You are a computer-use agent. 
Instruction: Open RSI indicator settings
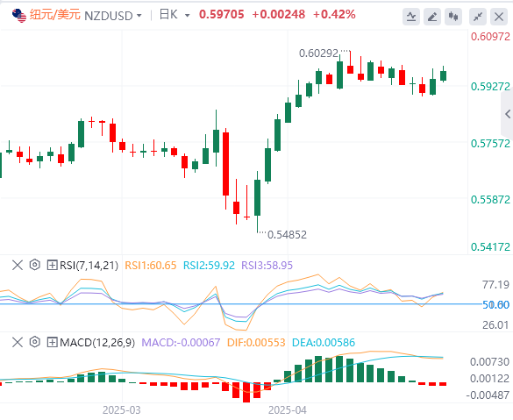click(35, 265)
